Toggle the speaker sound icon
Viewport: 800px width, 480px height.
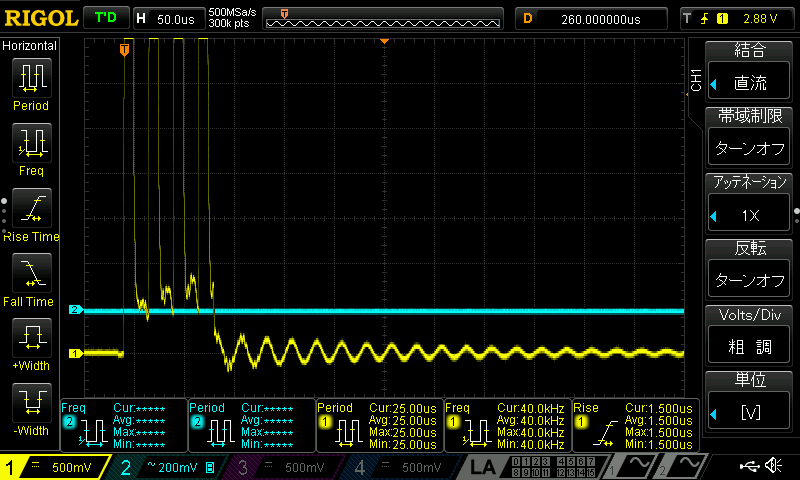tap(773, 466)
